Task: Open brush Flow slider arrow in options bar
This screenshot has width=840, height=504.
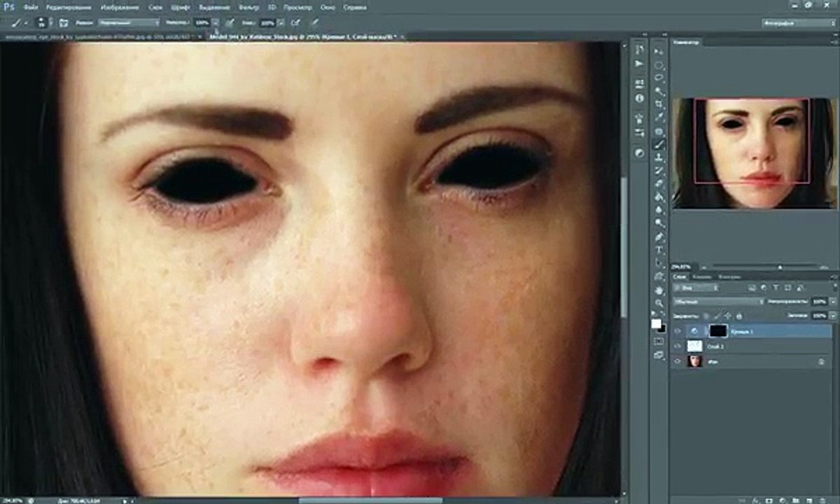Action: coord(280,23)
